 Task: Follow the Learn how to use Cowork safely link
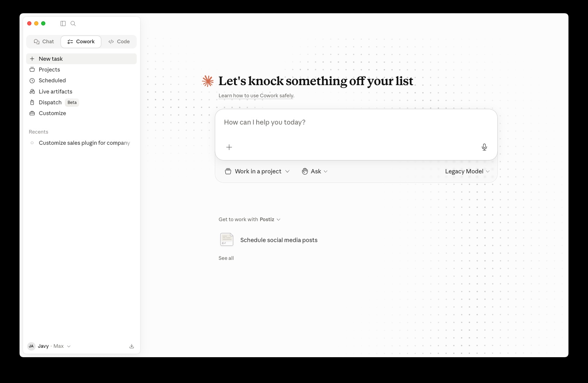256,96
